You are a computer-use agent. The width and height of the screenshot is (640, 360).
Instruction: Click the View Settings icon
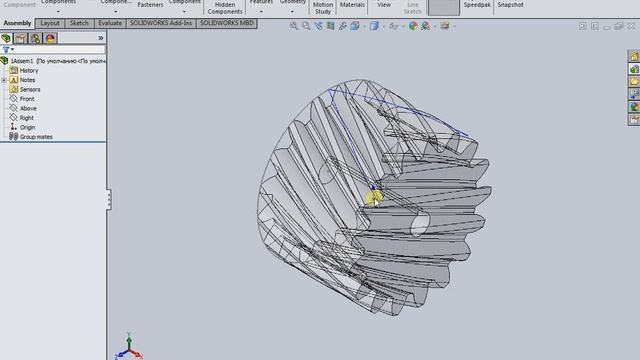pyautogui.click(x=444, y=26)
